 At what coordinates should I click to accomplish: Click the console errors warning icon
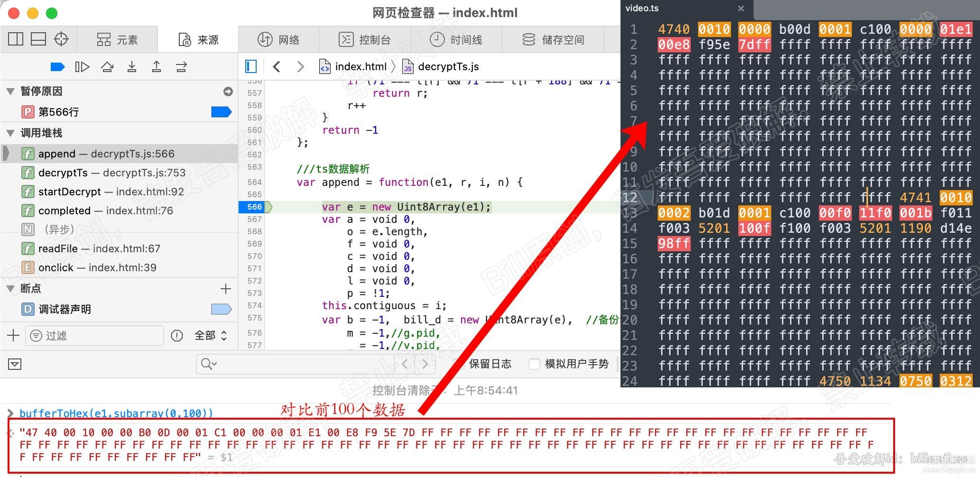pos(176,335)
